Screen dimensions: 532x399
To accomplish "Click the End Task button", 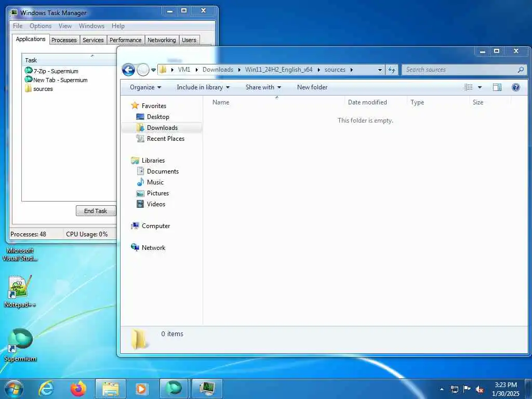I will 96,211.
